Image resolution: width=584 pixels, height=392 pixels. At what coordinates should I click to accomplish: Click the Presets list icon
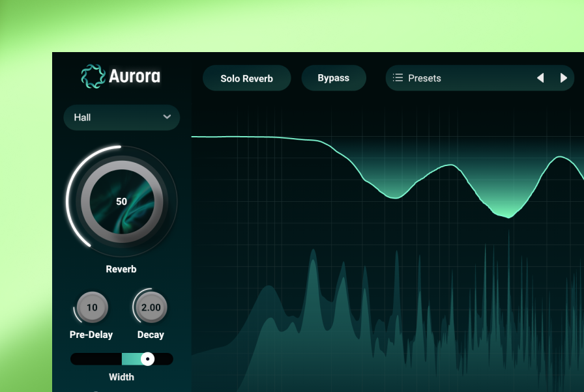[x=398, y=78]
